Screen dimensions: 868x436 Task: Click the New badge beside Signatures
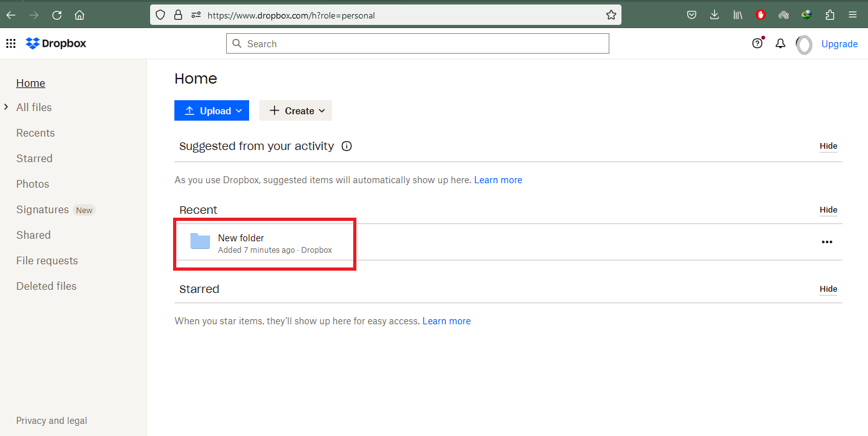(x=84, y=210)
